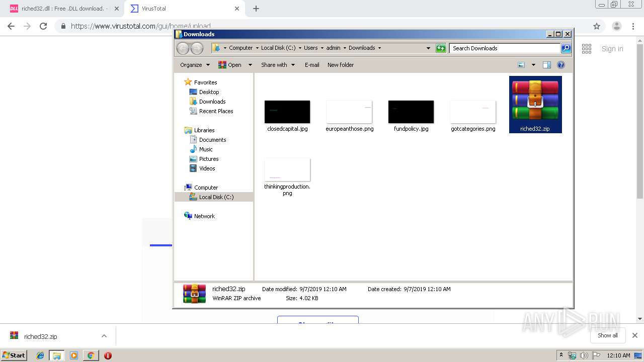Viewport: 644px width, 362px height.
Task: Expand address bar history dropdown
Action: (x=428, y=48)
